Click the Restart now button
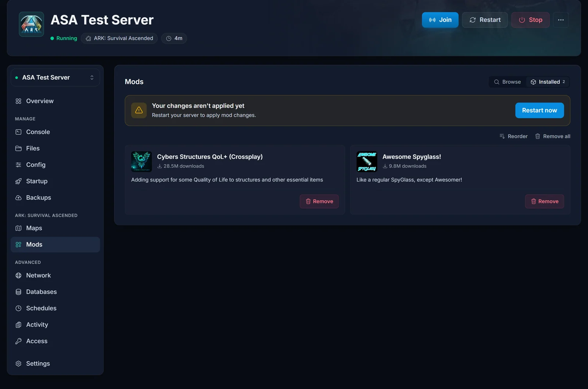Screen dimensions: 588x389 click(x=539, y=110)
